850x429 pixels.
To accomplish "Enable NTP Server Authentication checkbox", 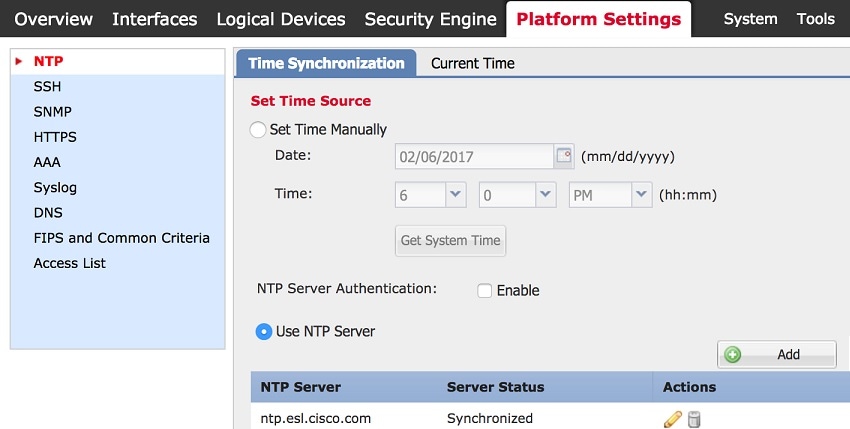I will point(484,291).
